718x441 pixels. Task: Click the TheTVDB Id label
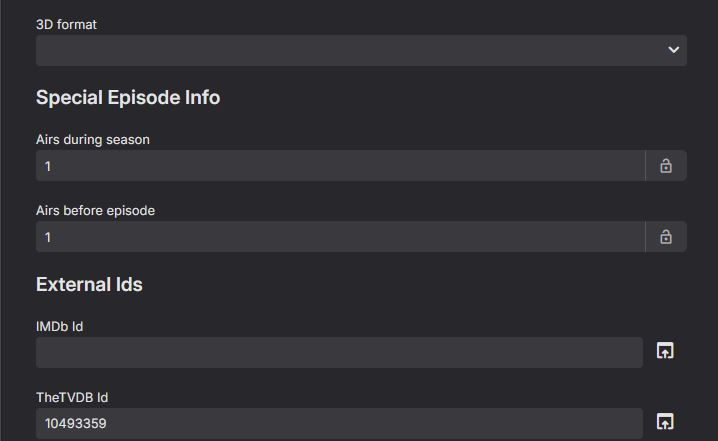72,397
